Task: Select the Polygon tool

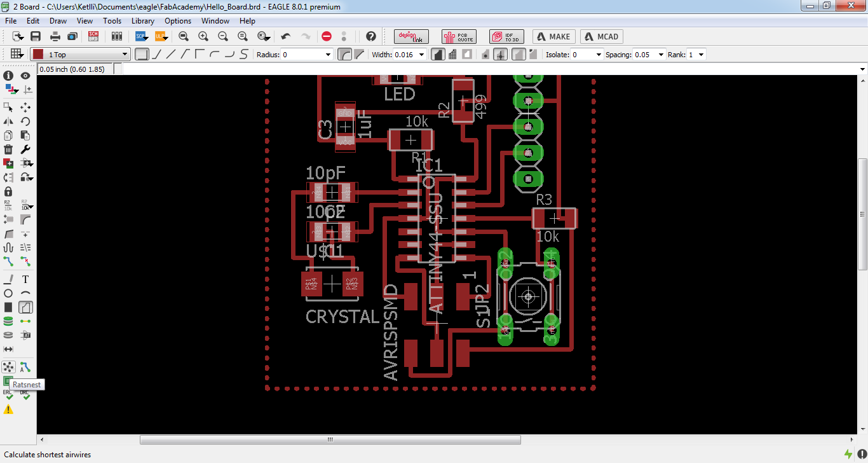Action: tap(25, 307)
